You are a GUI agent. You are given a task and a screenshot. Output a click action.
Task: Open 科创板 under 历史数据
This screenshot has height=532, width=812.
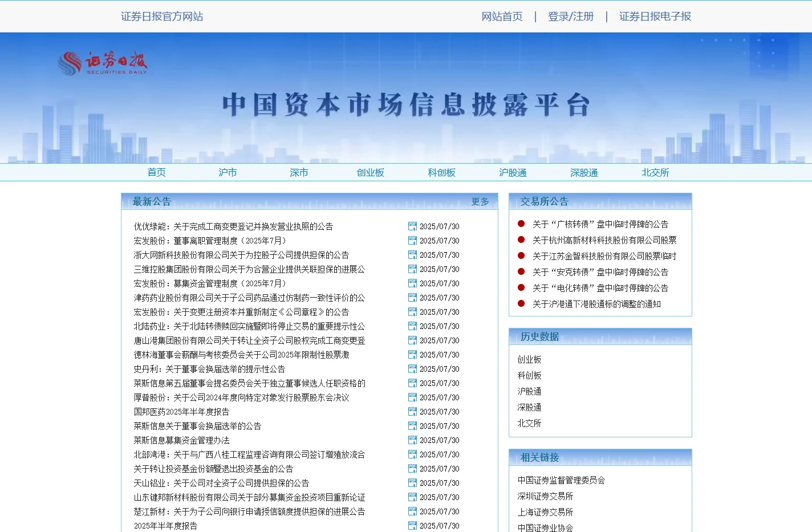pyautogui.click(x=529, y=375)
